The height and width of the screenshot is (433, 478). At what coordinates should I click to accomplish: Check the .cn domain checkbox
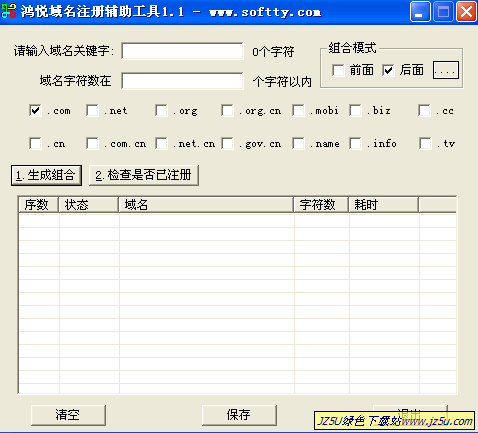[x=35, y=144]
